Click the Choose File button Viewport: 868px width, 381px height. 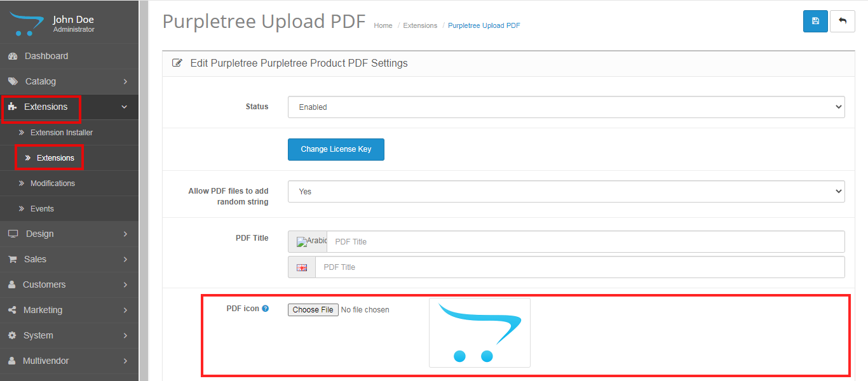pos(313,310)
